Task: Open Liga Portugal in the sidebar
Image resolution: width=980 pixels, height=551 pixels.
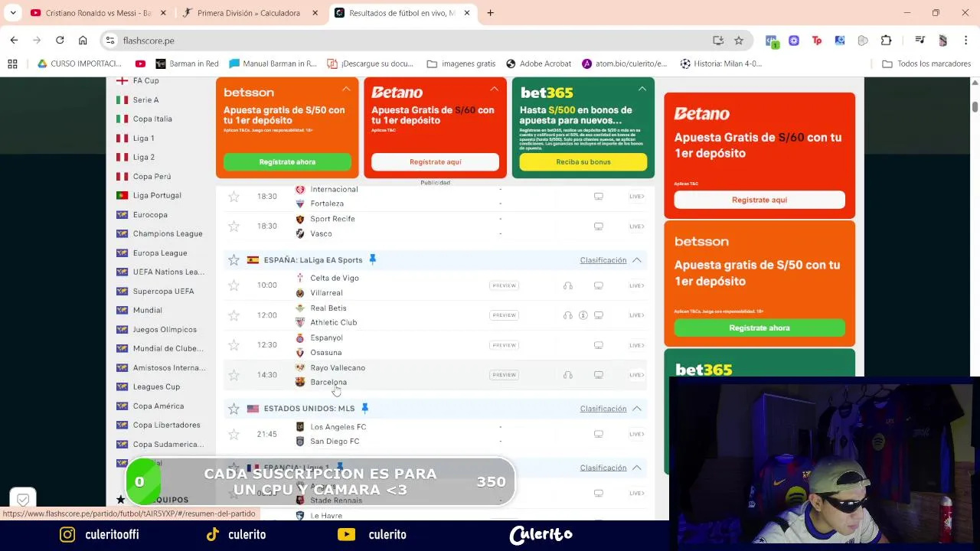Action: coord(157,195)
